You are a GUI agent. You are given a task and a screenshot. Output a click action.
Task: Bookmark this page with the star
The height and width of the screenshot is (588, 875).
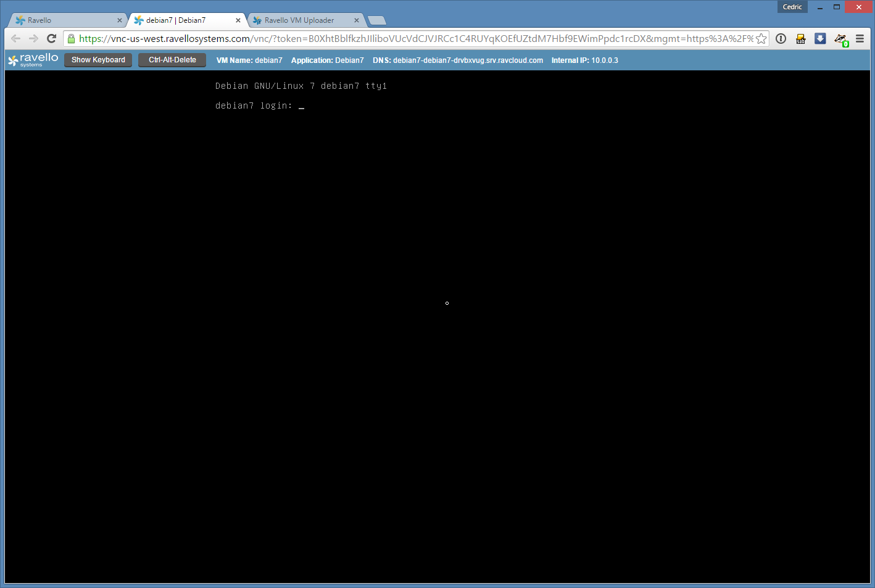click(x=761, y=39)
